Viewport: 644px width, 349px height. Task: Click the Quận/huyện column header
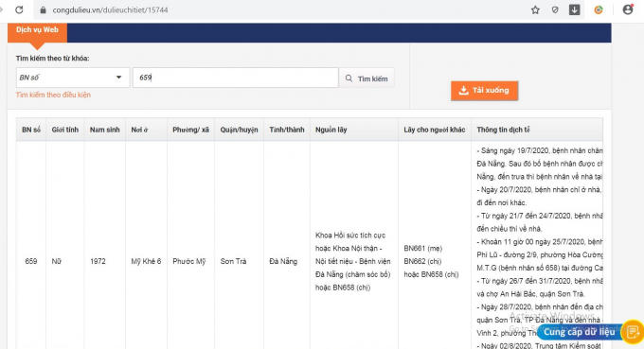tap(239, 130)
